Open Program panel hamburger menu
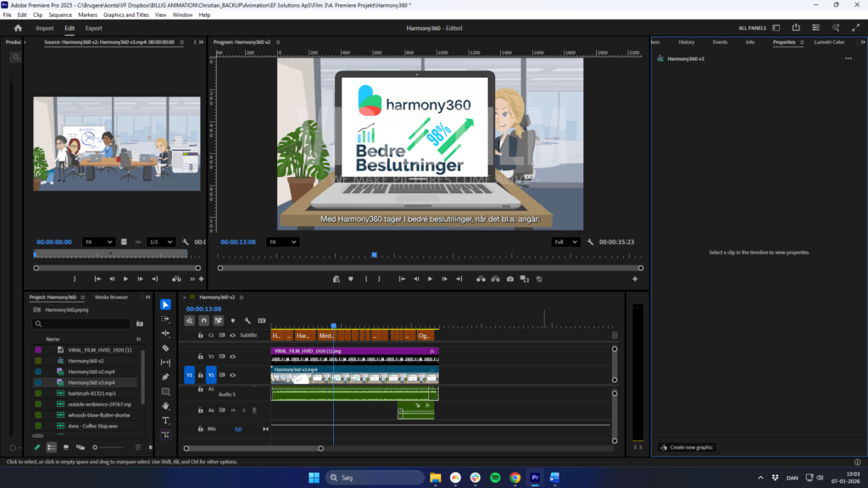This screenshot has width=868, height=488. [278, 42]
